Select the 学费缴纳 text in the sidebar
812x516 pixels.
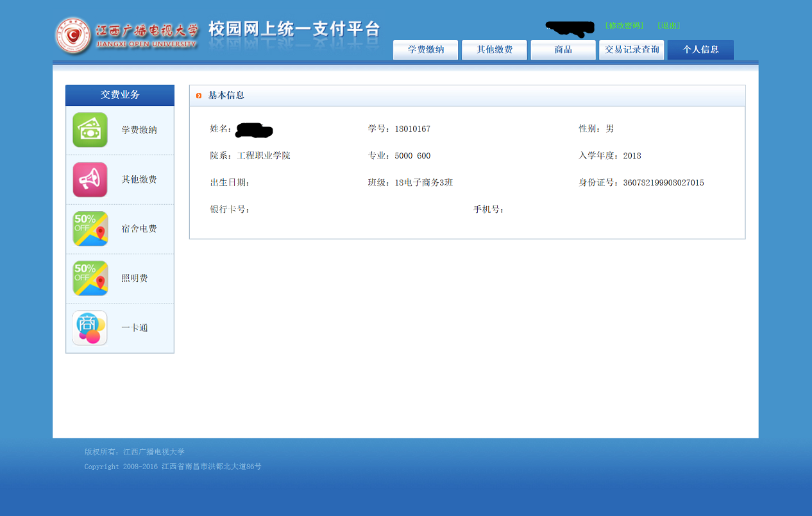click(139, 130)
